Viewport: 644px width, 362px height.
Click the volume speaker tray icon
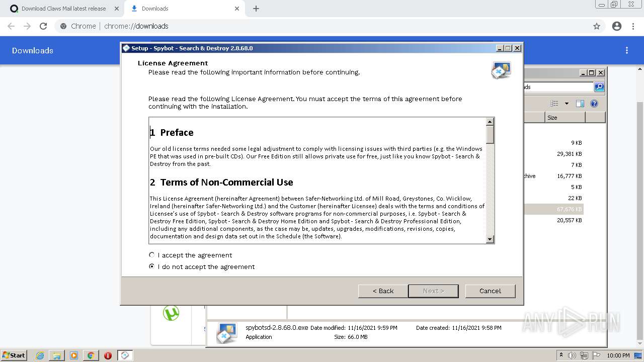(573, 355)
